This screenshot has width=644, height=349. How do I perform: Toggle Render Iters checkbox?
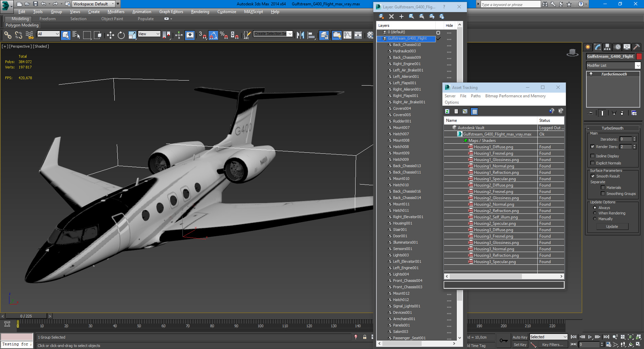(x=592, y=147)
